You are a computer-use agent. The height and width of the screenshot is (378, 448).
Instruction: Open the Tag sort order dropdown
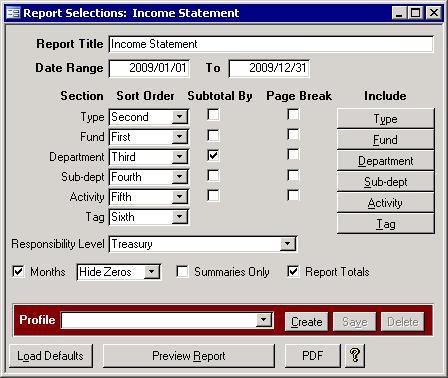click(x=180, y=217)
